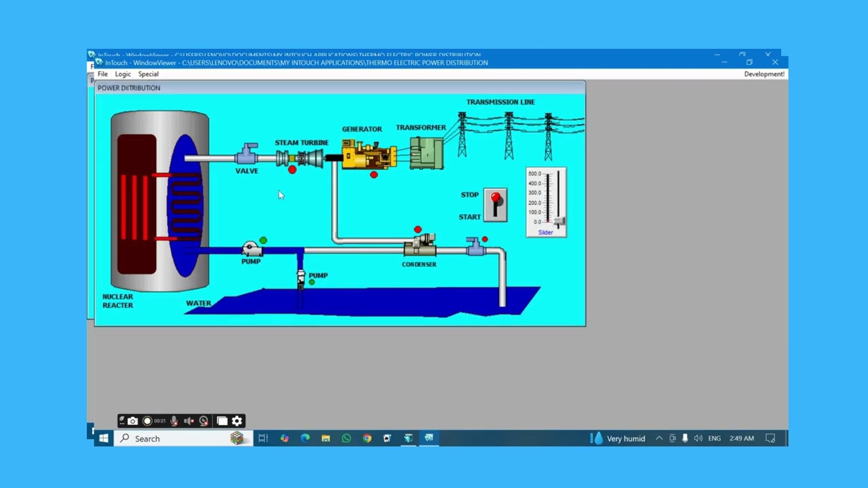Click the condenser unit graphic
868x488 pixels.
pyautogui.click(x=420, y=245)
